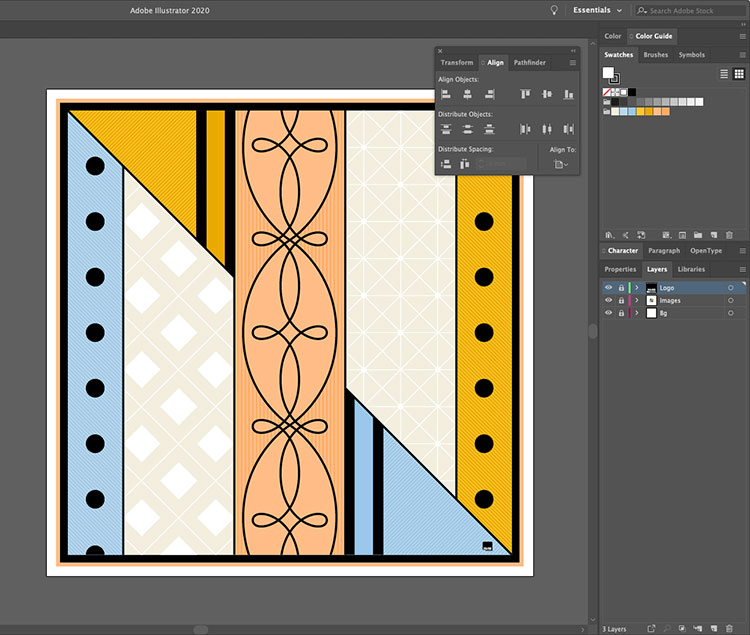Expand the Logo layer
The width and height of the screenshot is (750, 635).
click(637, 287)
